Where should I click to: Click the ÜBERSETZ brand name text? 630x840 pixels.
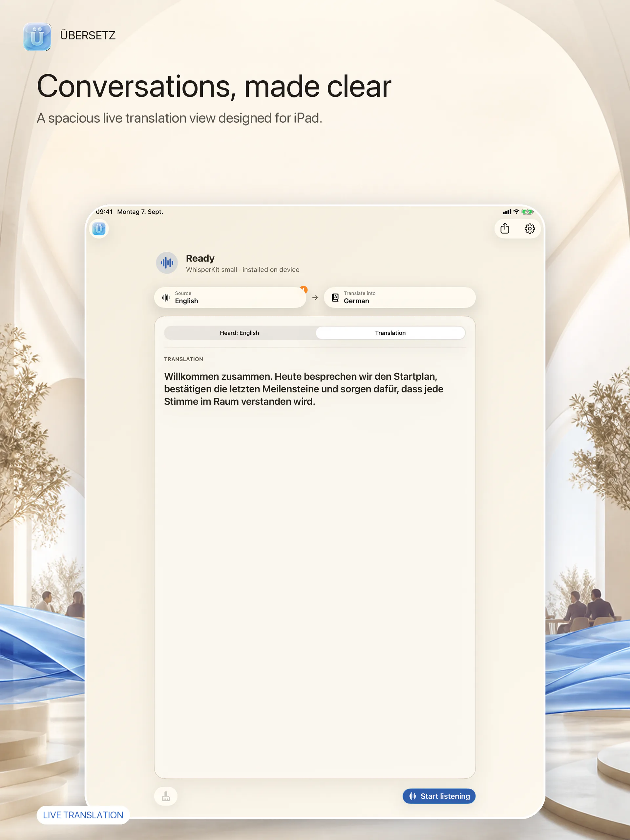88,35
